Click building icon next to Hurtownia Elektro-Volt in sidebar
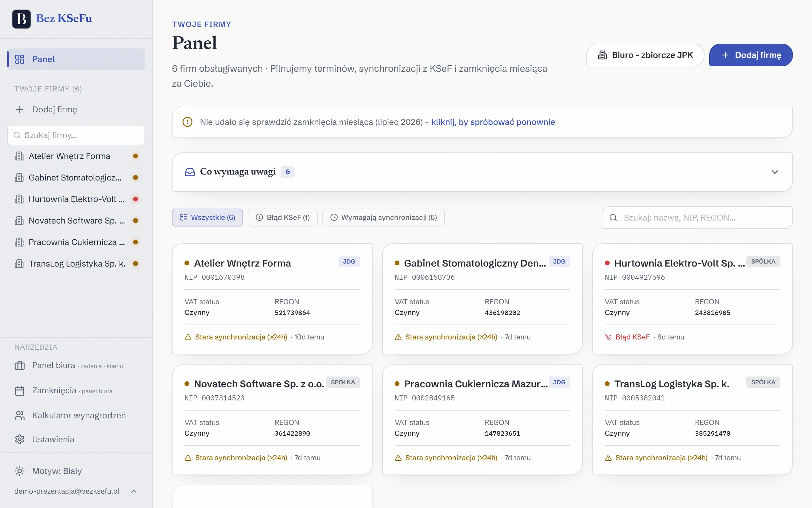Screen dimensions: 812x508 coord(19,199)
